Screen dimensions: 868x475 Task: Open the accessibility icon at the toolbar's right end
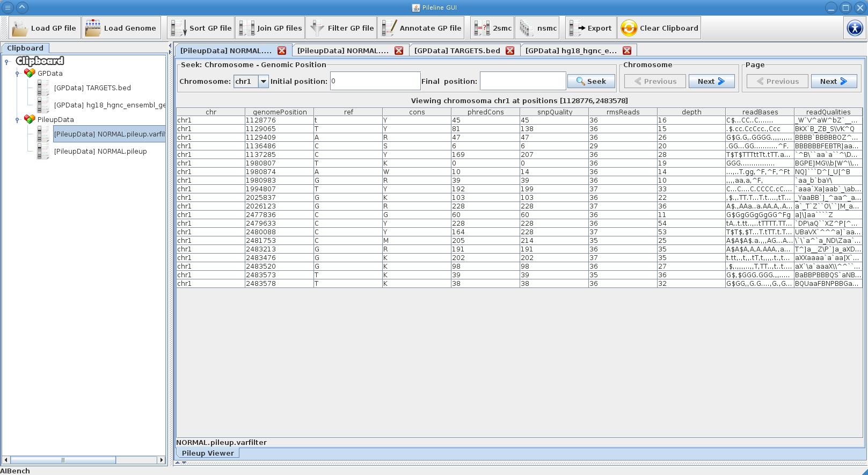pos(855,28)
